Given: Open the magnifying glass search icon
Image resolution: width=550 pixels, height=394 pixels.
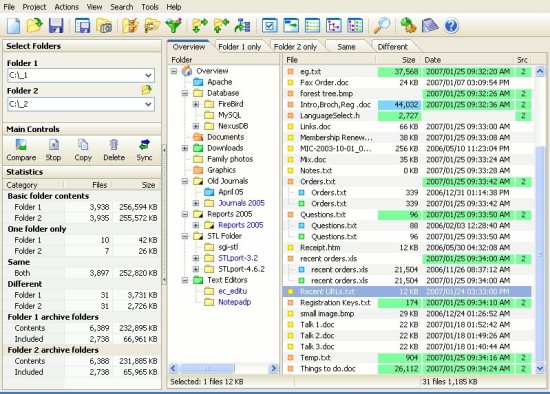Looking at the screenshot, I should coord(382,26).
